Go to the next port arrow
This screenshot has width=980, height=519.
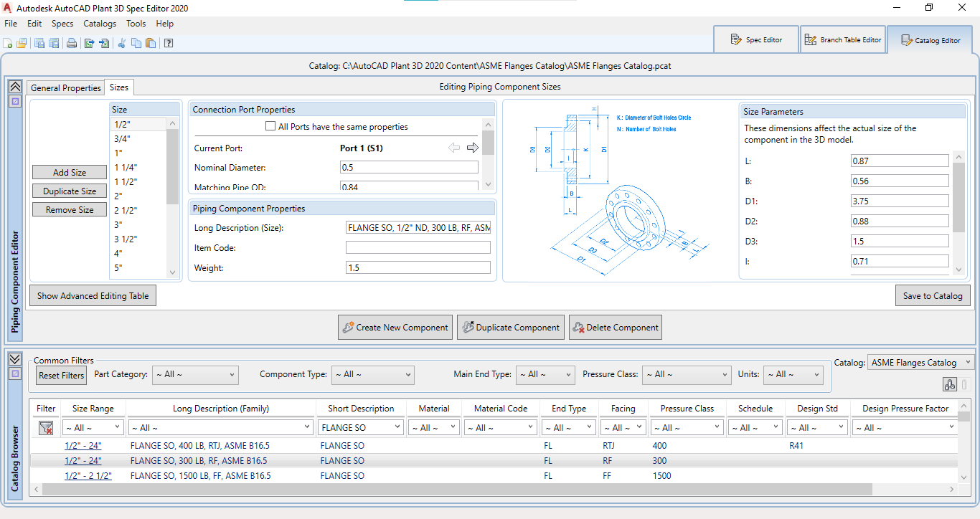(472, 148)
